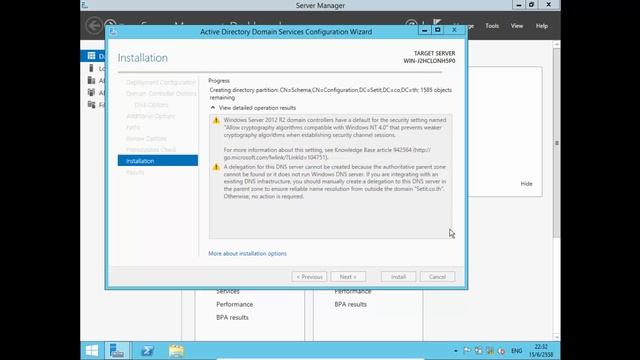Screen dimensions: 640x360
Task: Select the Installation step in wizard
Action: click(x=158, y=161)
